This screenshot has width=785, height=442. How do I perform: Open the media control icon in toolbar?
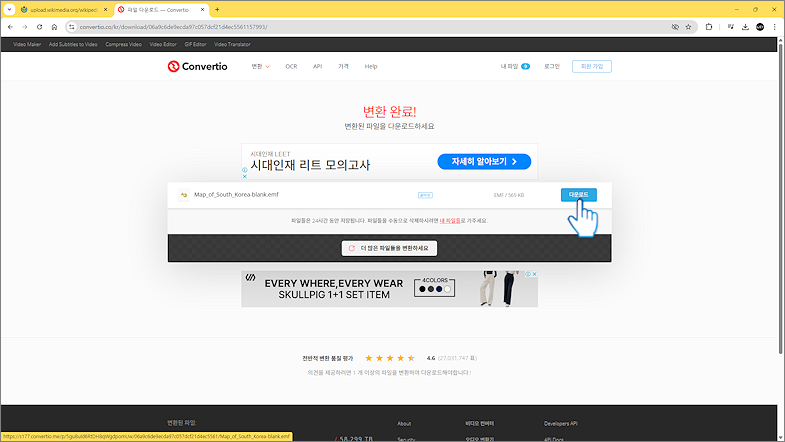tap(731, 27)
